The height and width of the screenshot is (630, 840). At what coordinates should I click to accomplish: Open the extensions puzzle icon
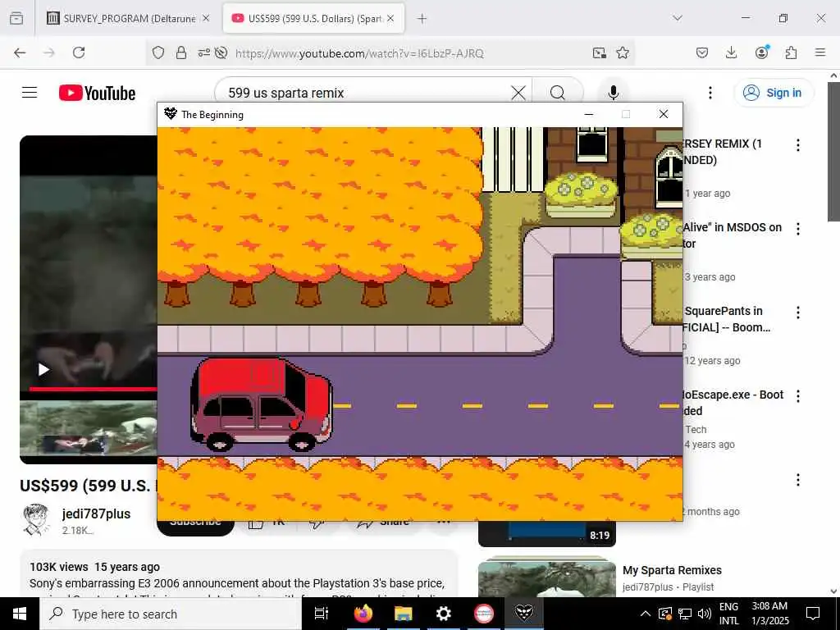[791, 52]
